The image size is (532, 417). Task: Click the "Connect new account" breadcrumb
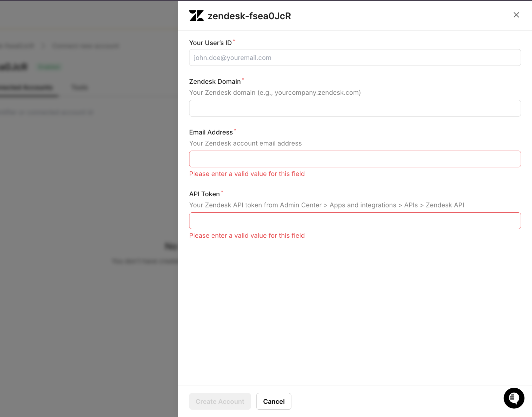[86, 46]
